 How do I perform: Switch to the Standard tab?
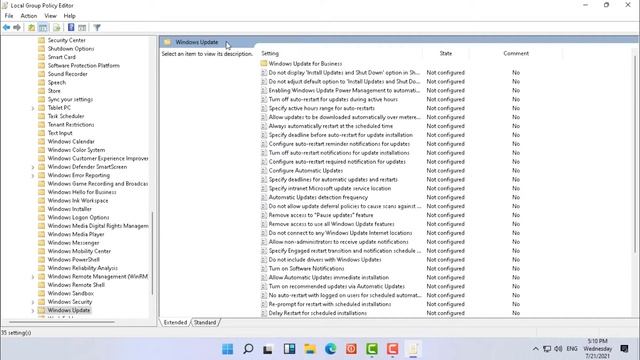coord(205,322)
